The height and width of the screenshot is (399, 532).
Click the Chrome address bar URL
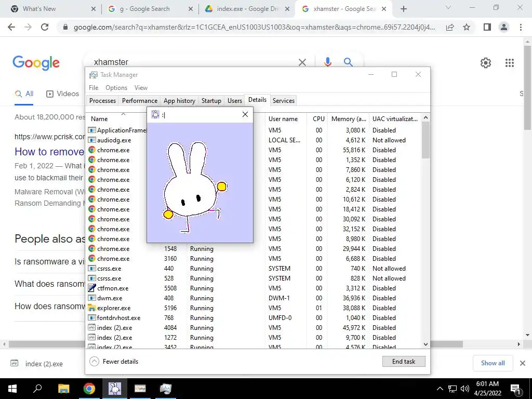click(254, 27)
